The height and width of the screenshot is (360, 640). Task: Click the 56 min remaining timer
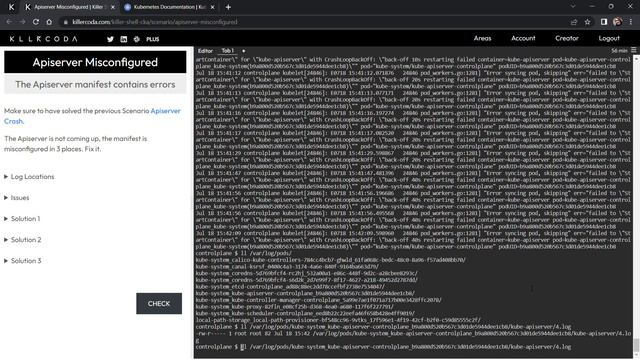point(619,51)
